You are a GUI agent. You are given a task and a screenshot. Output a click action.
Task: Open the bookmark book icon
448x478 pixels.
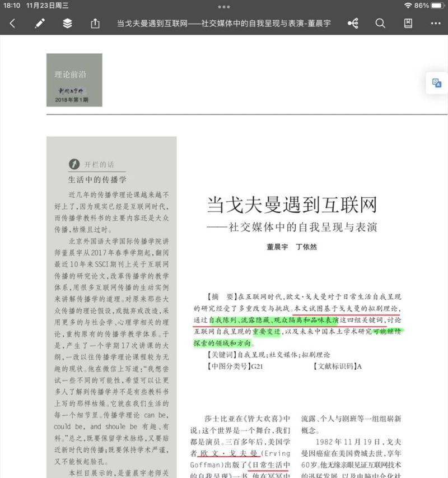(x=408, y=24)
